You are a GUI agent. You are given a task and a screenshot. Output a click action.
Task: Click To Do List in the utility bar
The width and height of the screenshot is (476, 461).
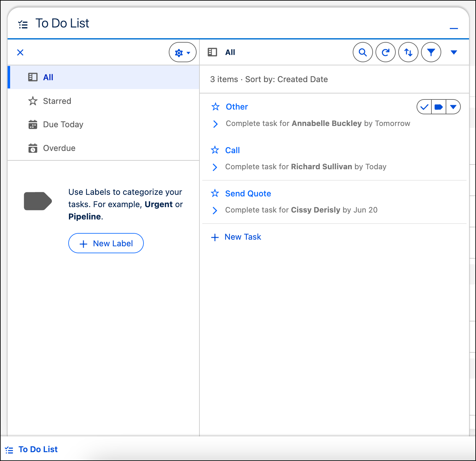(32, 449)
